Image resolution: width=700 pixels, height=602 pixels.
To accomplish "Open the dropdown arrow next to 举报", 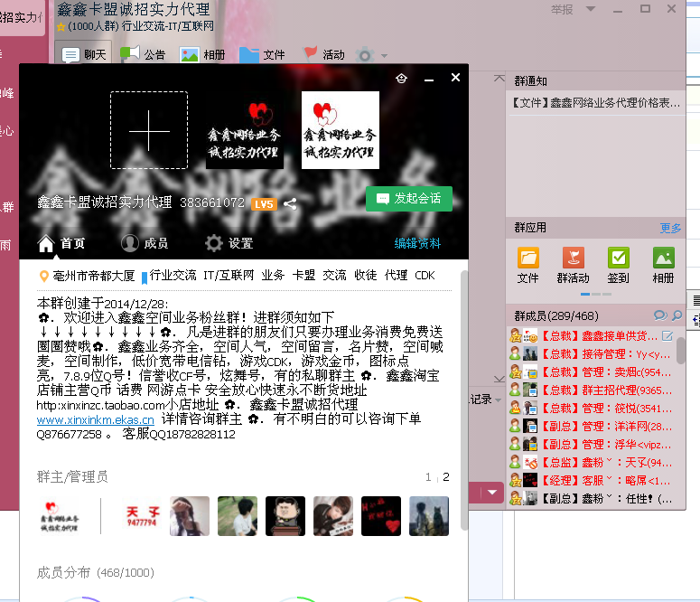I will click(x=591, y=9).
